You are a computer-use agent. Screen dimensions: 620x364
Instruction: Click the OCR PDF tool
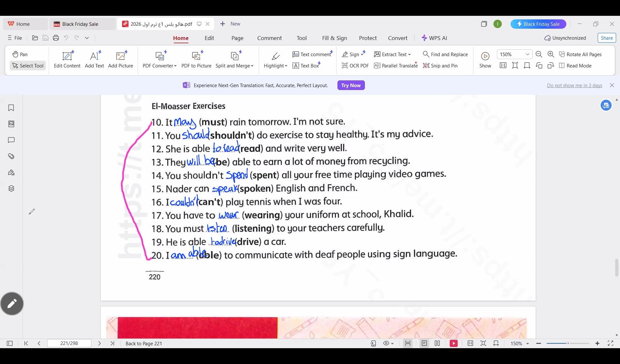click(355, 66)
